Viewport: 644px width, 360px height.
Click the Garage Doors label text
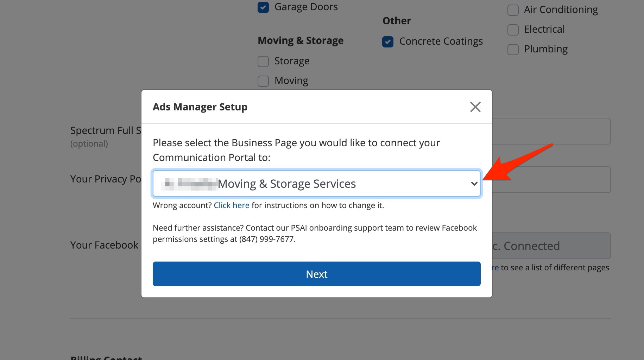pos(306,7)
